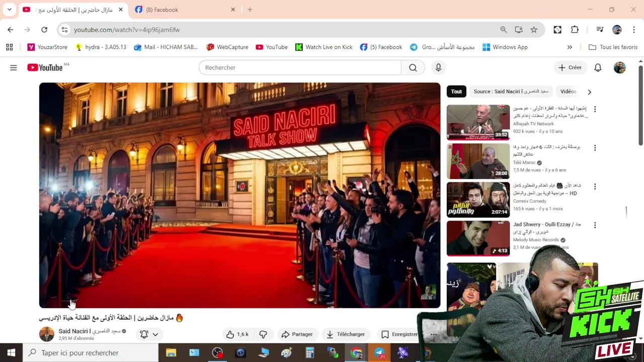
Task: Reload the current page
Action: [x=44, y=30]
